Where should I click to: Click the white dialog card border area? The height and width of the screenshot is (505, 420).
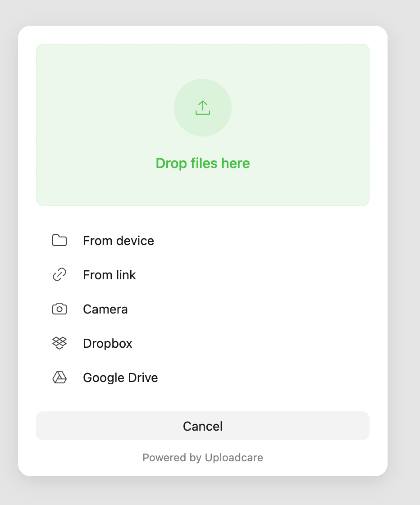(x=203, y=34)
